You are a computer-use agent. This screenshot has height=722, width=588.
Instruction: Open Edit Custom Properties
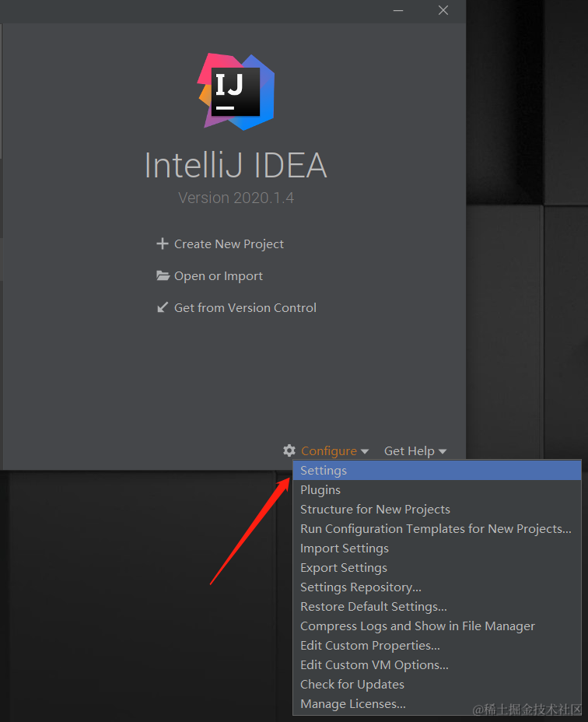click(437, 646)
